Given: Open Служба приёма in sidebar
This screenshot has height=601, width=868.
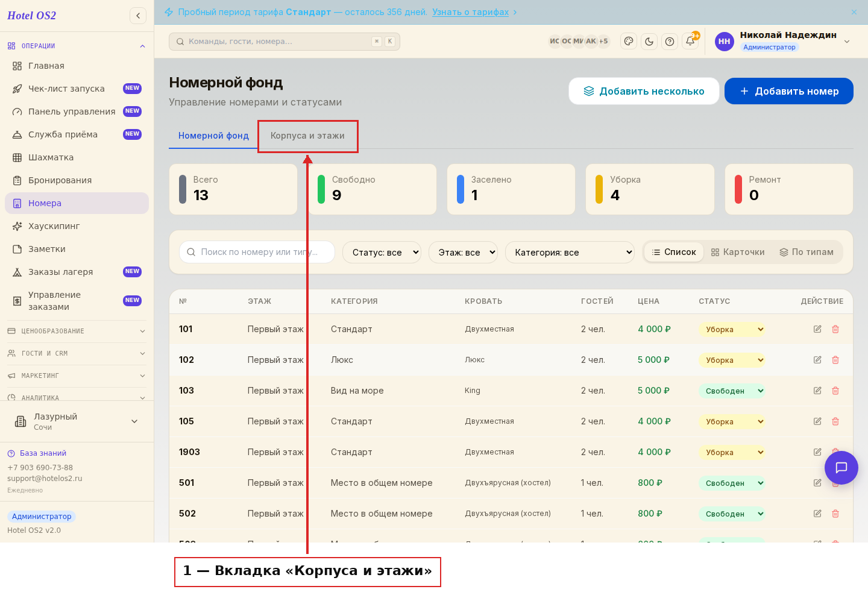Looking at the screenshot, I should pos(77,134).
